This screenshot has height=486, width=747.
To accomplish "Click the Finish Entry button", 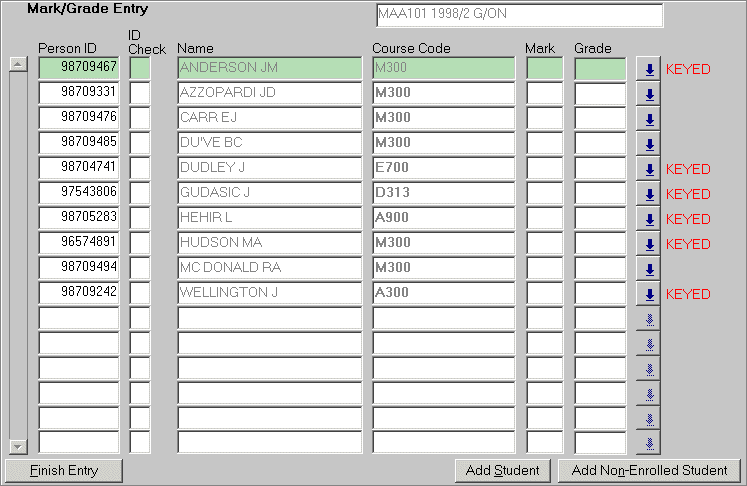I will pos(63,470).
